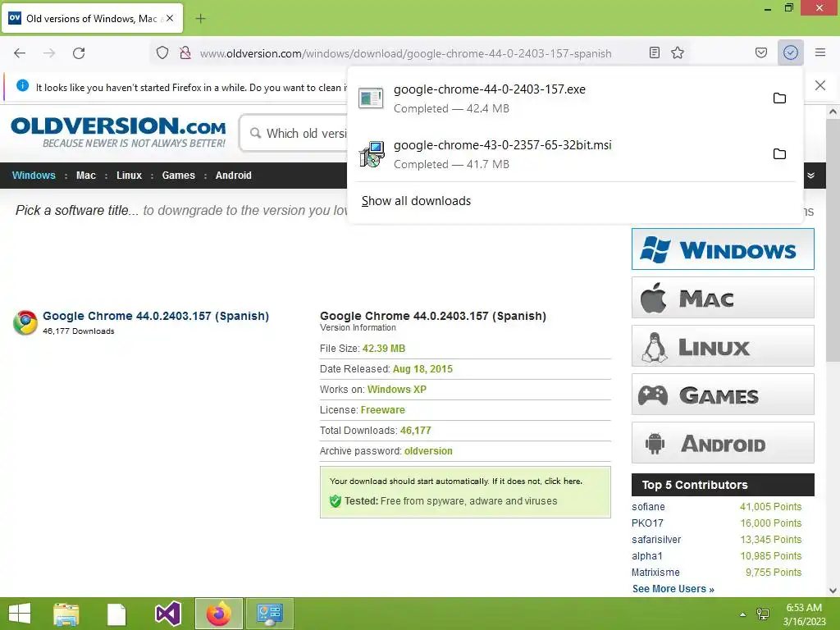The width and height of the screenshot is (840, 630).
Task: Click the forward navigation arrow
Action: pyautogui.click(x=49, y=53)
